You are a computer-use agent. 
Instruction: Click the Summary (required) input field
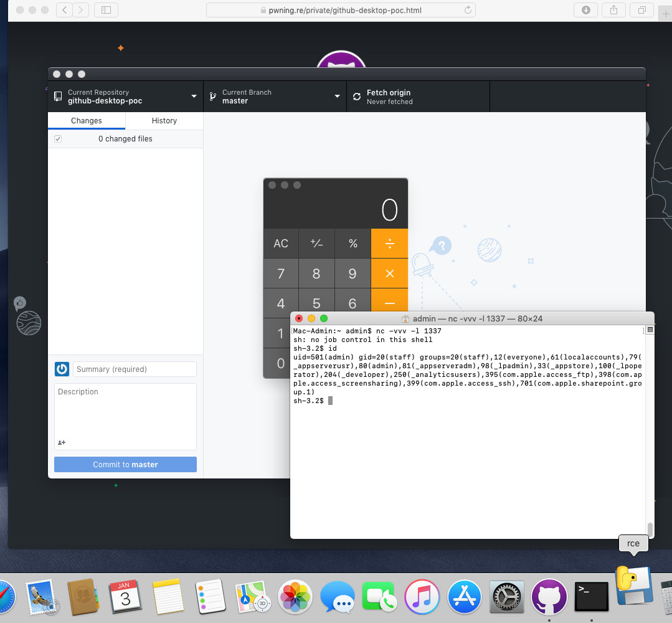[x=135, y=369]
